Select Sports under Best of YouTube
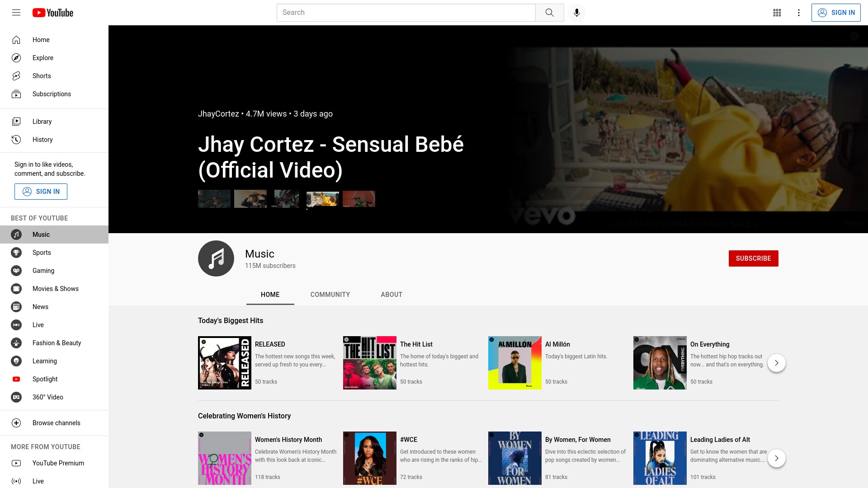This screenshot has width=868, height=488. click(x=54, y=253)
